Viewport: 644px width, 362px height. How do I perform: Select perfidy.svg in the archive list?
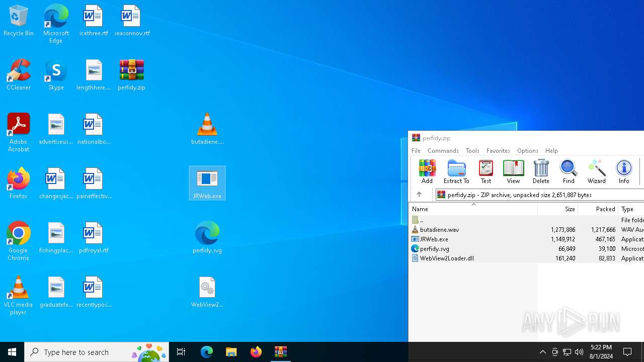(x=526, y=248)
